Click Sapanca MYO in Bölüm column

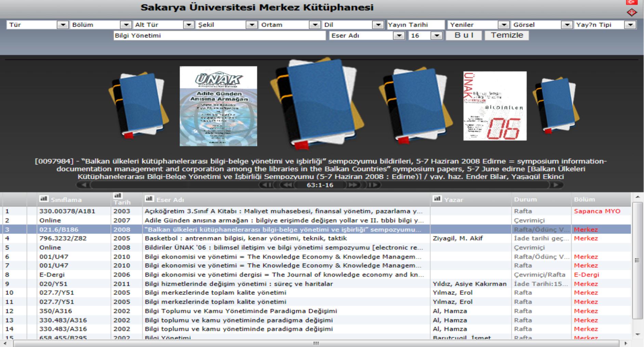597,211
